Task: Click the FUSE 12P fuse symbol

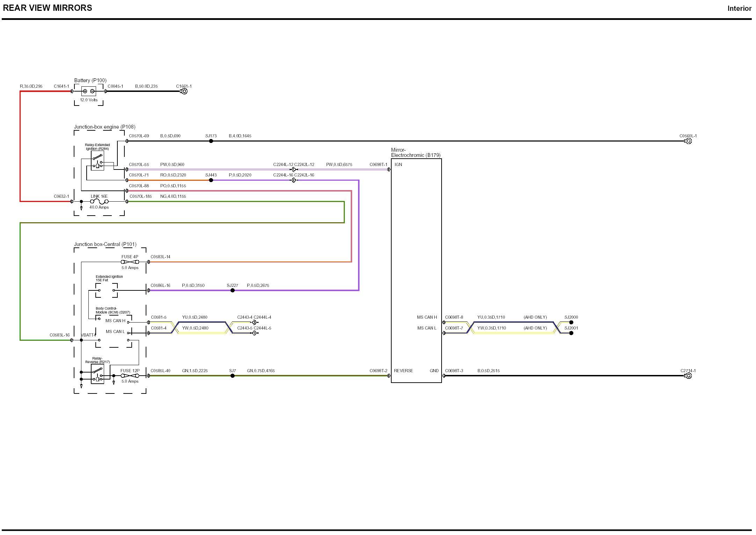Action: tap(130, 376)
